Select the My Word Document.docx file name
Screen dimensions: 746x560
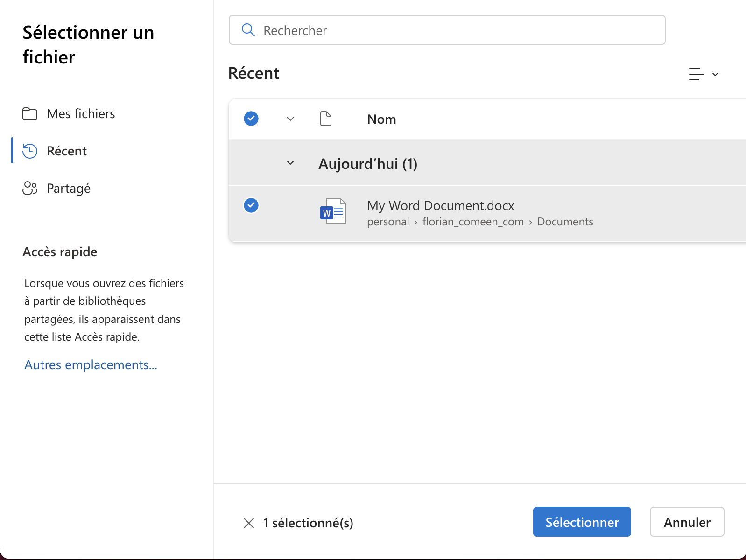pos(441,205)
